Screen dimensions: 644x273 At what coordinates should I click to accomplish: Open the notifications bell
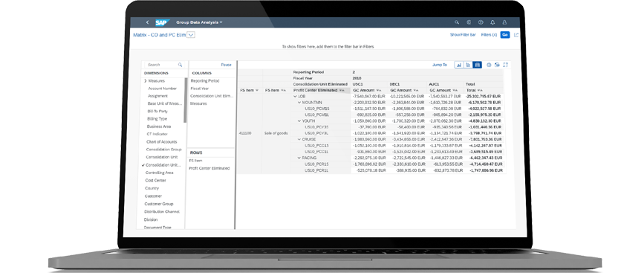click(492, 22)
